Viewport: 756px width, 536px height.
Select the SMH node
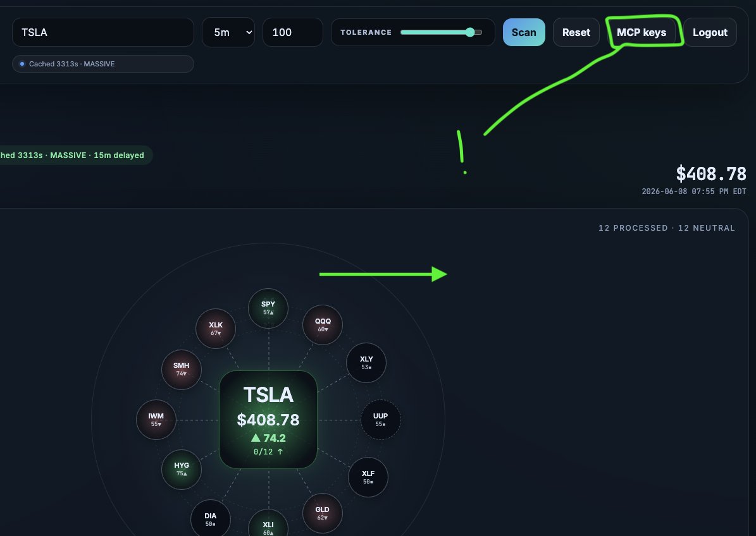[182, 369]
